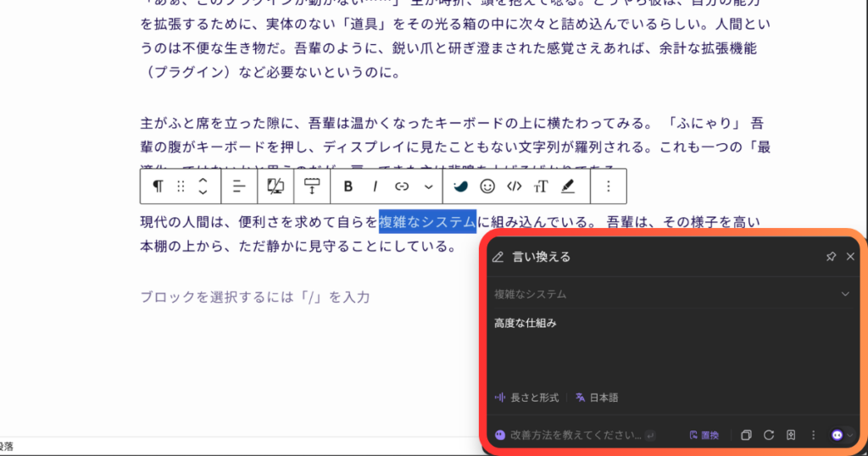868x456 pixels.
Task: Click the block drag handle
Action: click(x=181, y=186)
